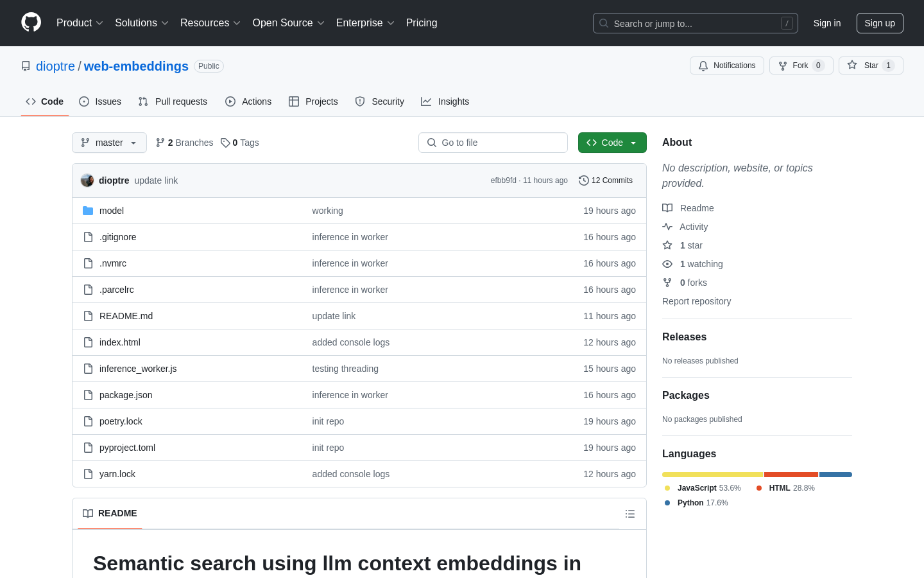This screenshot has height=578, width=924.
Task: Open the .parcelrc file
Action: point(117,290)
